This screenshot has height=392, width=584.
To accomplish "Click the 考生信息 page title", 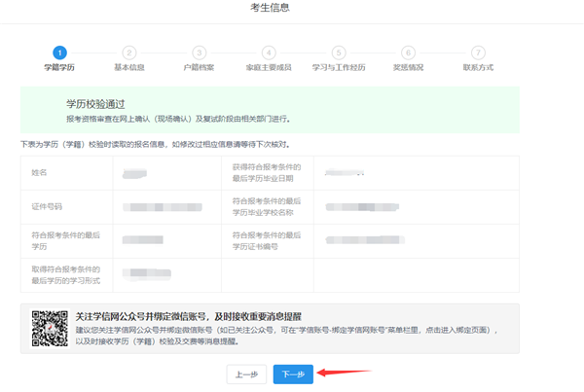I will pyautogui.click(x=270, y=8).
